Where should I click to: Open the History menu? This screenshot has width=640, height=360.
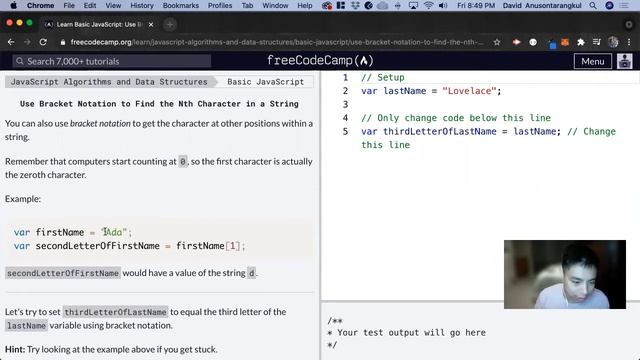pos(142,5)
